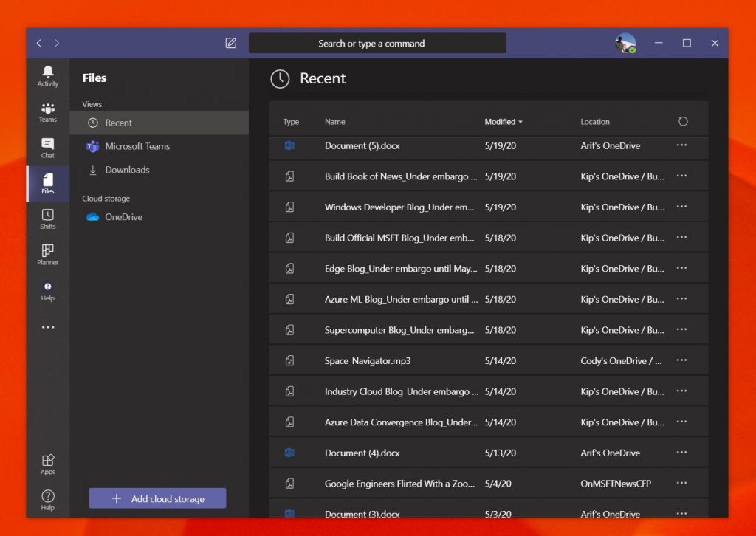Start a new chat with compose icon

(231, 43)
